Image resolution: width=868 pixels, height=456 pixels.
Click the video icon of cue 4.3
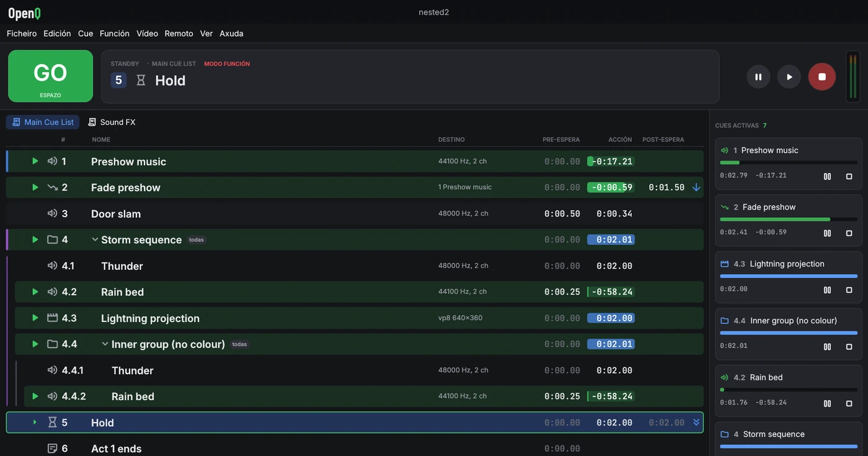pyautogui.click(x=52, y=318)
